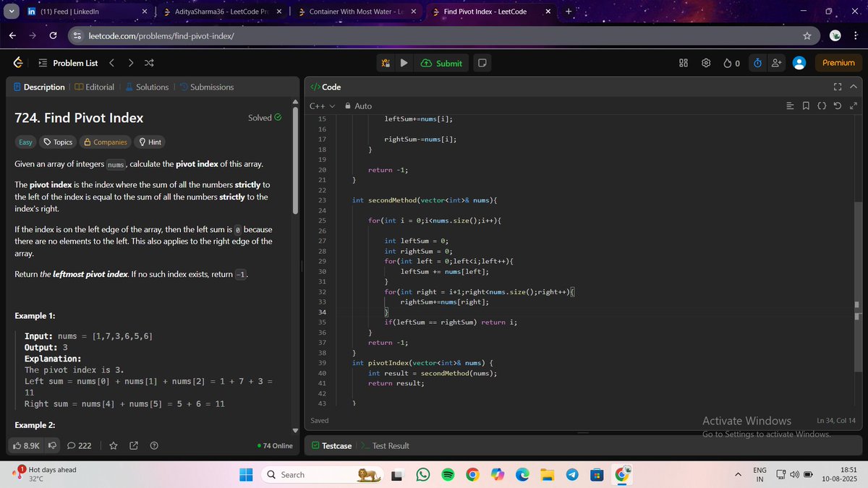
Task: Maximize the Code panel fullscreen icon
Action: tap(838, 87)
